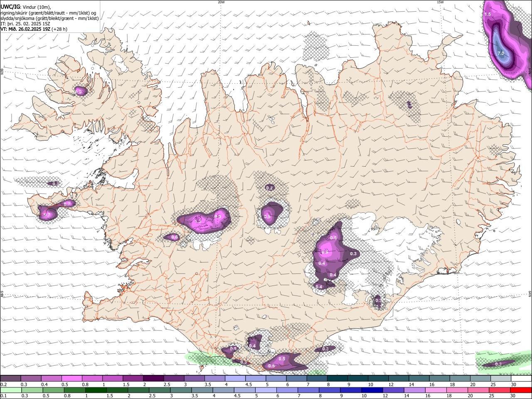Click the "30" label under the red swatch

coord(514,396)
